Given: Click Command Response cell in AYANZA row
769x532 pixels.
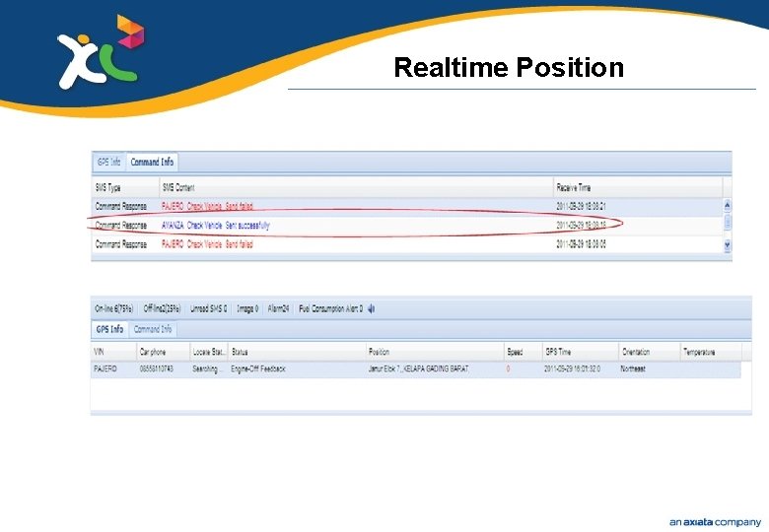Looking at the screenshot, I should tap(120, 226).
